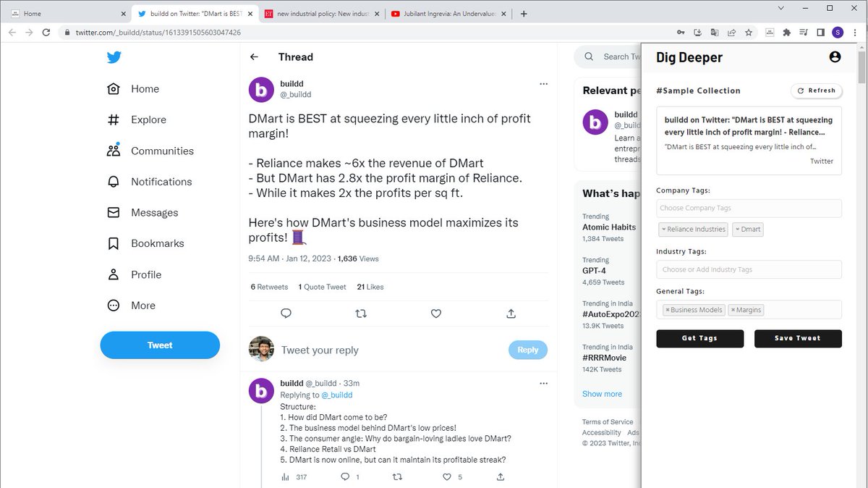868x488 pixels.
Task: Open Bookmarks in the sidebar
Action: (145, 243)
